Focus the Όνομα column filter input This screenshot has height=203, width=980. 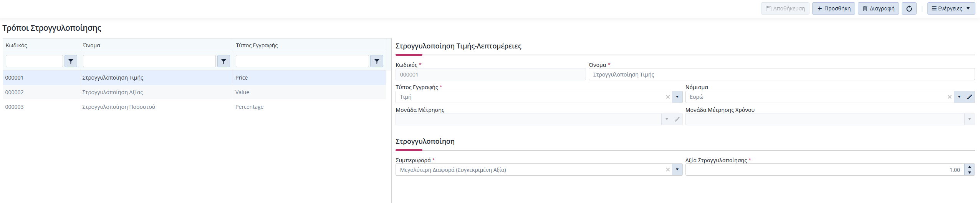pyautogui.click(x=149, y=61)
